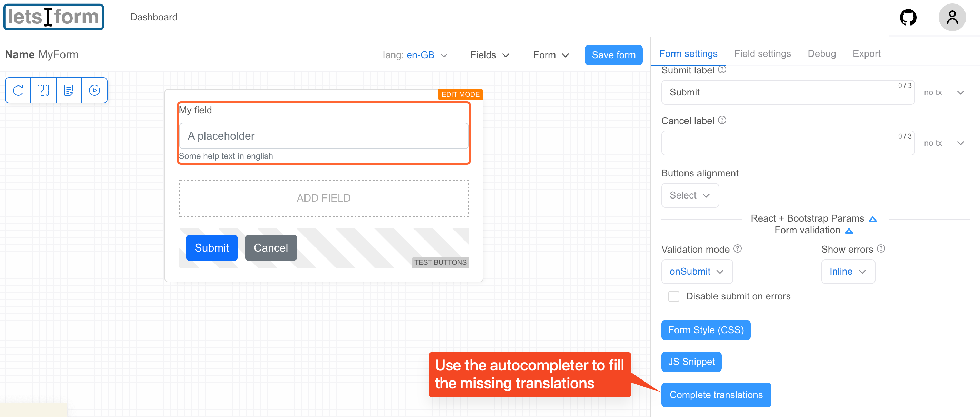
Task: Click the empty Cancel label input
Action: (x=788, y=143)
